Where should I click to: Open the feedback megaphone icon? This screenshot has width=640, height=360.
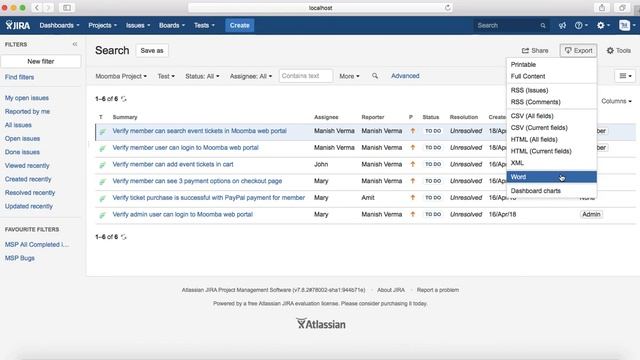(x=562, y=25)
